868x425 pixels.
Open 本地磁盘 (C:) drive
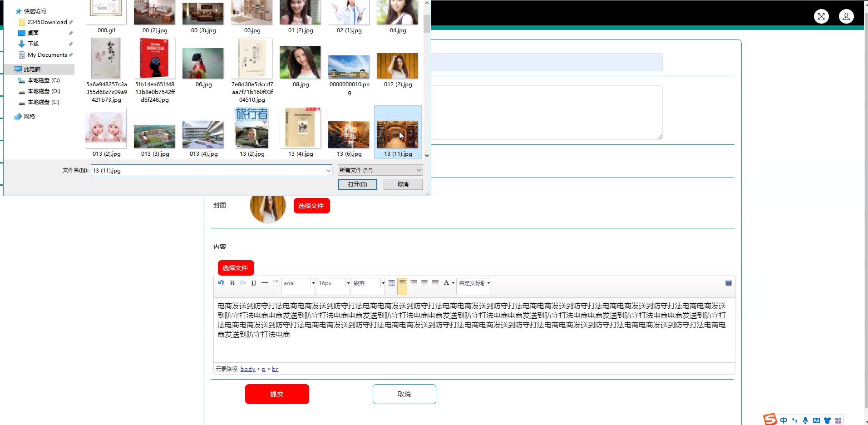44,80
